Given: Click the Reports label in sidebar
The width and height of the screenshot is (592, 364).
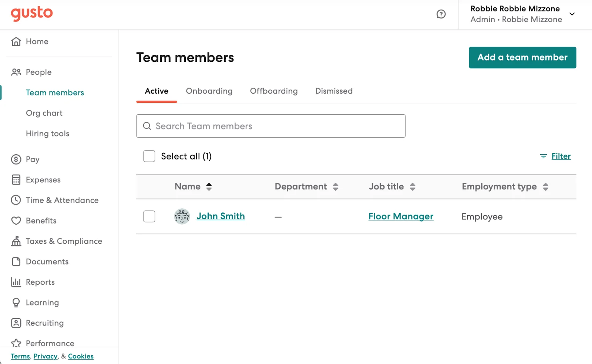Looking at the screenshot, I should point(40,282).
